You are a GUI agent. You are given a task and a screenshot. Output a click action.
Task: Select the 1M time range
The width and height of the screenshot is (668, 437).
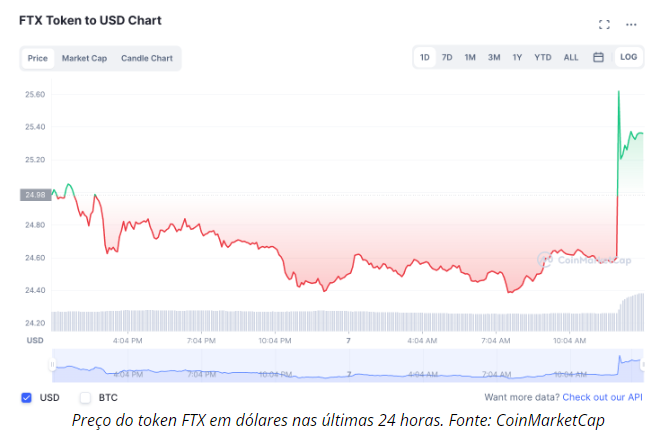click(470, 57)
